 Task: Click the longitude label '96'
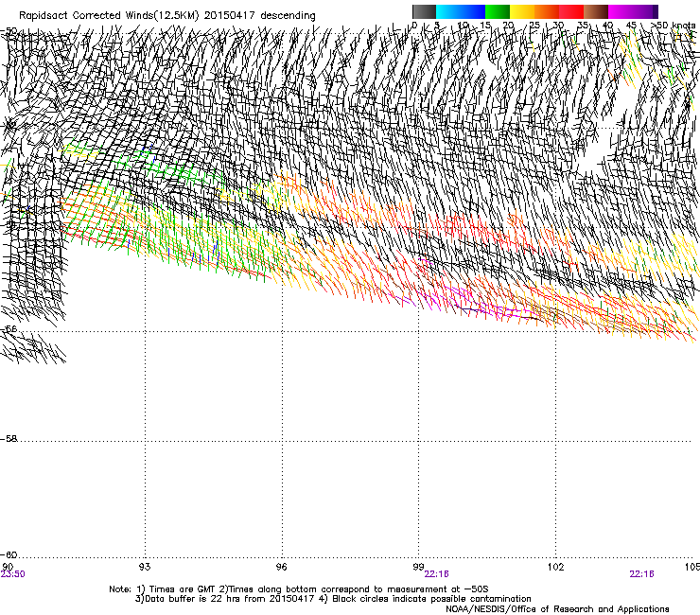point(281,567)
